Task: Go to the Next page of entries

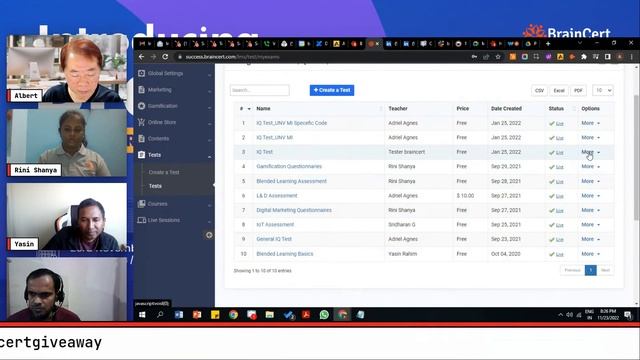Action: click(605, 270)
